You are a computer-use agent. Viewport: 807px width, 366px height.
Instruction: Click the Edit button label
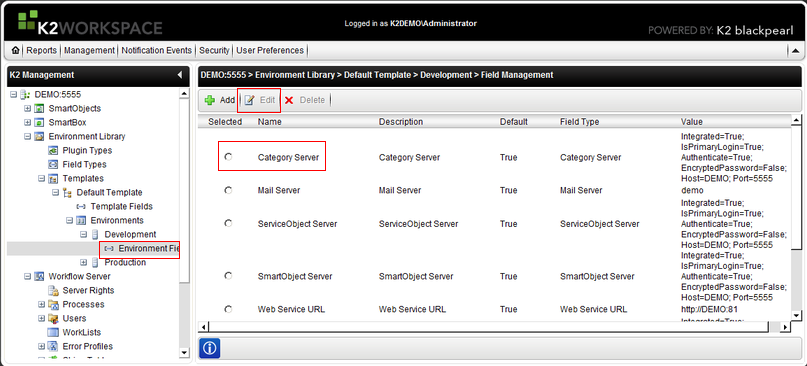[x=267, y=100]
